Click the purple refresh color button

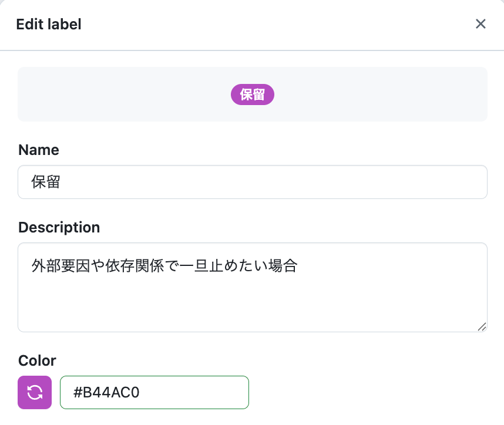(x=35, y=392)
